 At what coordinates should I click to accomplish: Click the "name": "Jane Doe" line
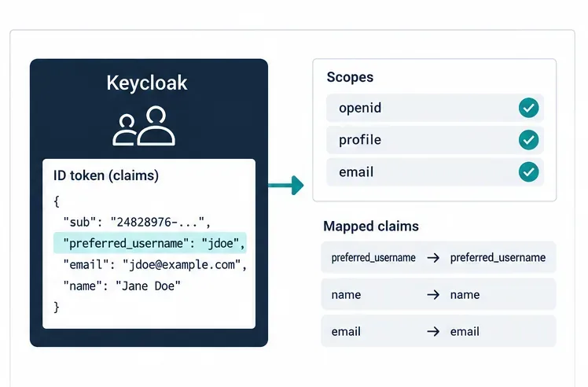122,286
